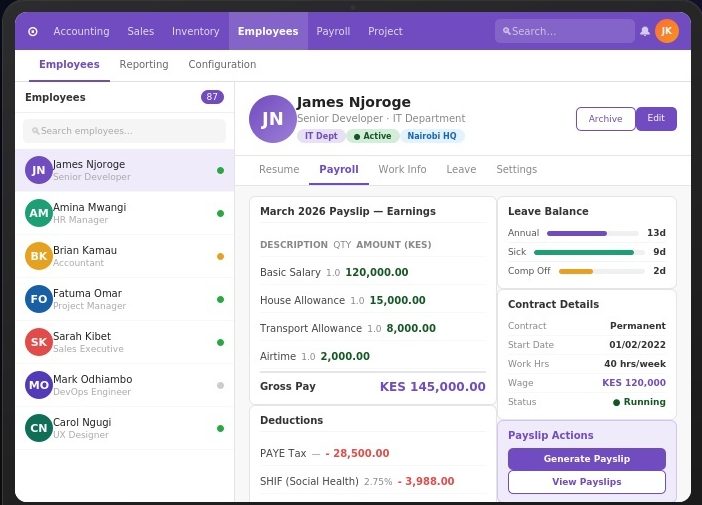
Task: Click the app home logo icon
Action: (33, 31)
